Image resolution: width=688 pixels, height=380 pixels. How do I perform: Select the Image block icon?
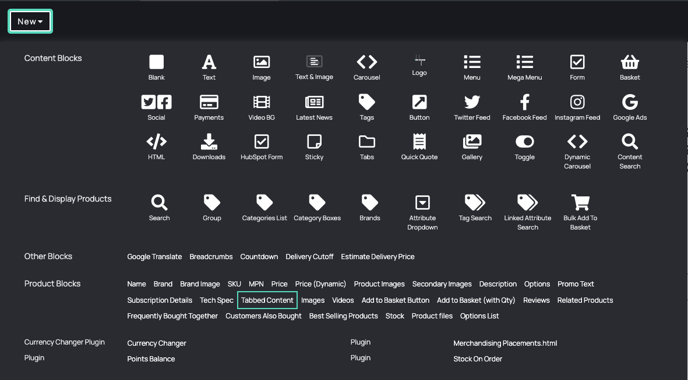tap(262, 67)
